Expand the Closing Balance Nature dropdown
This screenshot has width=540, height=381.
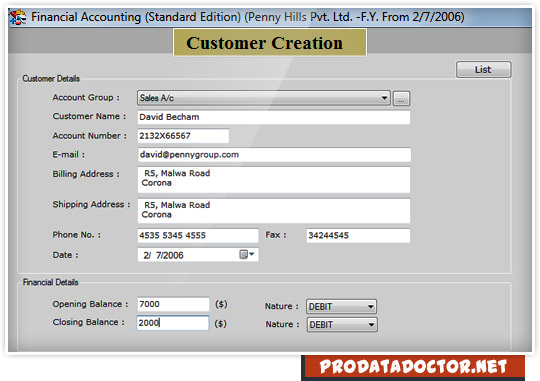point(342,325)
